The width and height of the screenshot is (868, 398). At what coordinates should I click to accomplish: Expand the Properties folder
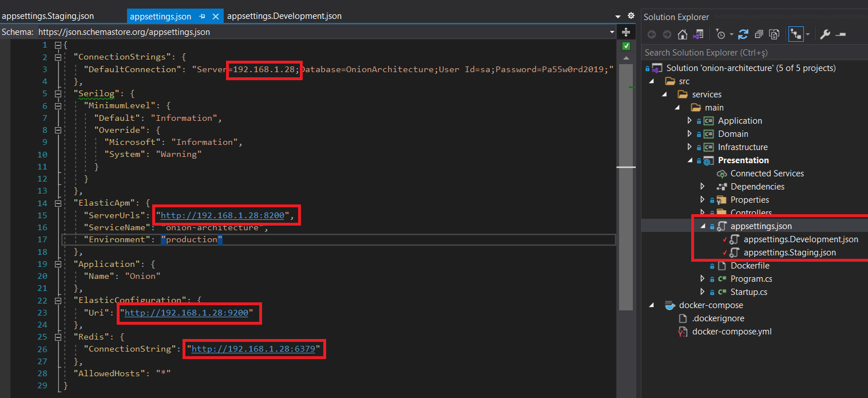(703, 200)
